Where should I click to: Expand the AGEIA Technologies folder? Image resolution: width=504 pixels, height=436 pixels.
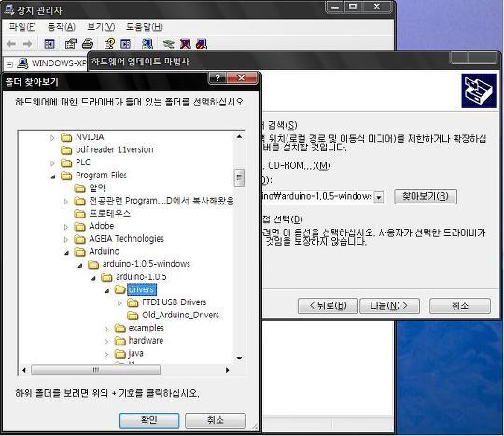click(66, 240)
